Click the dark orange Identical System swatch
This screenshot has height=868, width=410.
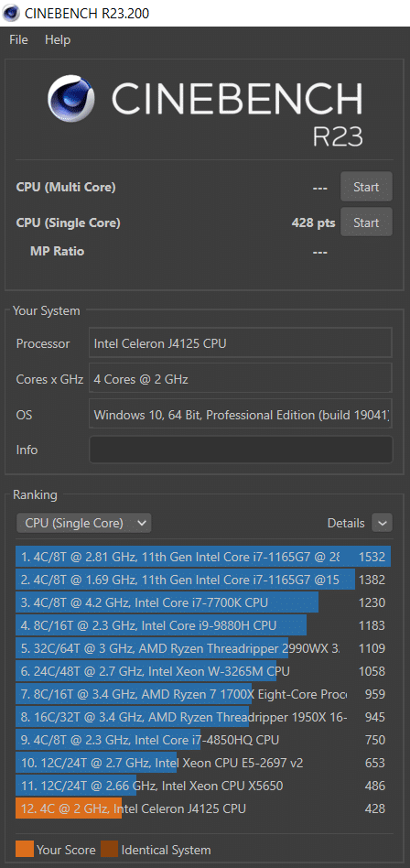[109, 850]
